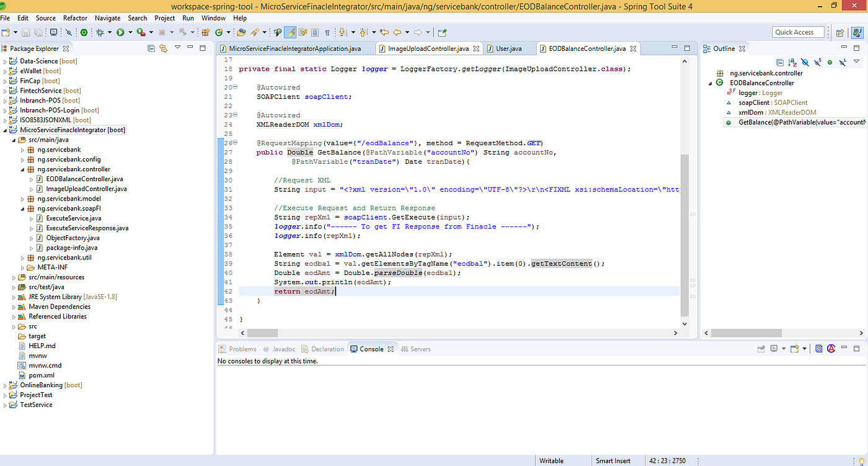Click inside the Quick Access search field
Screen dimensions: 868x466
pyautogui.click(x=798, y=32)
